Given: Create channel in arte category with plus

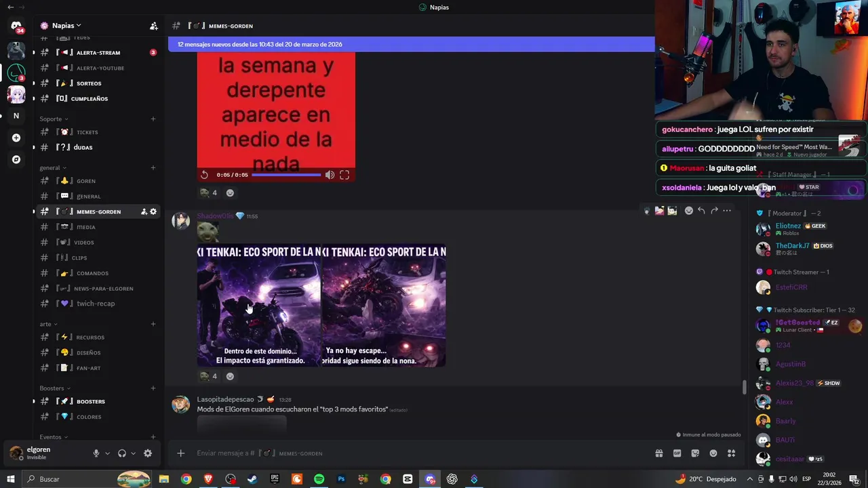Looking at the screenshot, I should pyautogui.click(x=153, y=324).
